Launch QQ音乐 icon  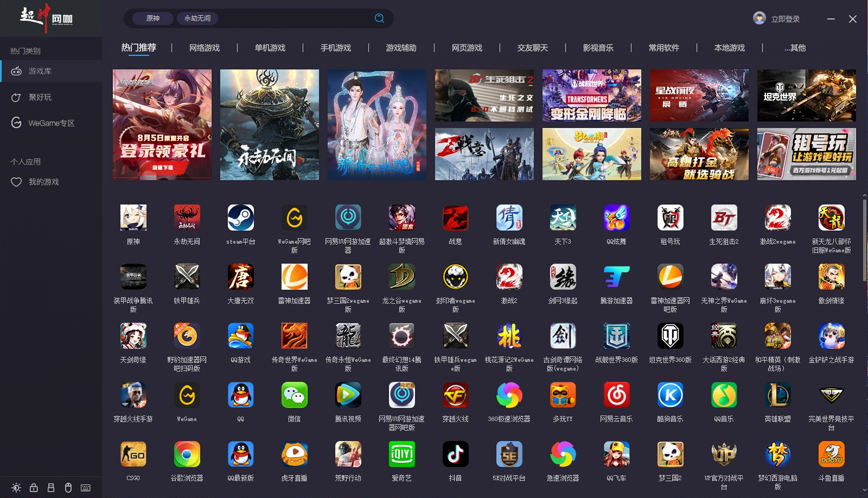pos(724,395)
